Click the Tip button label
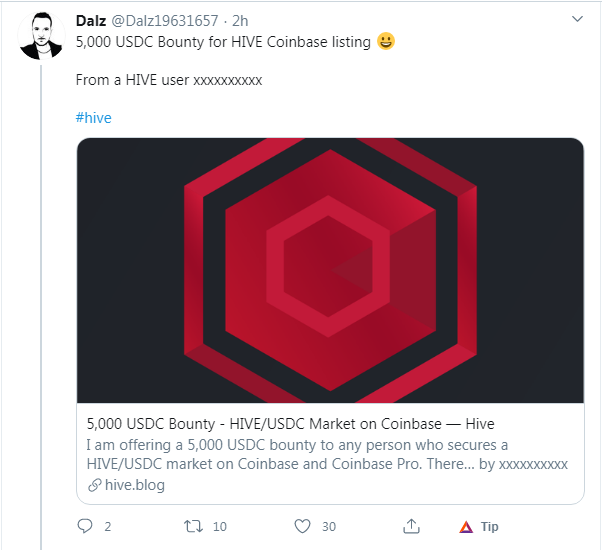 click(x=490, y=527)
